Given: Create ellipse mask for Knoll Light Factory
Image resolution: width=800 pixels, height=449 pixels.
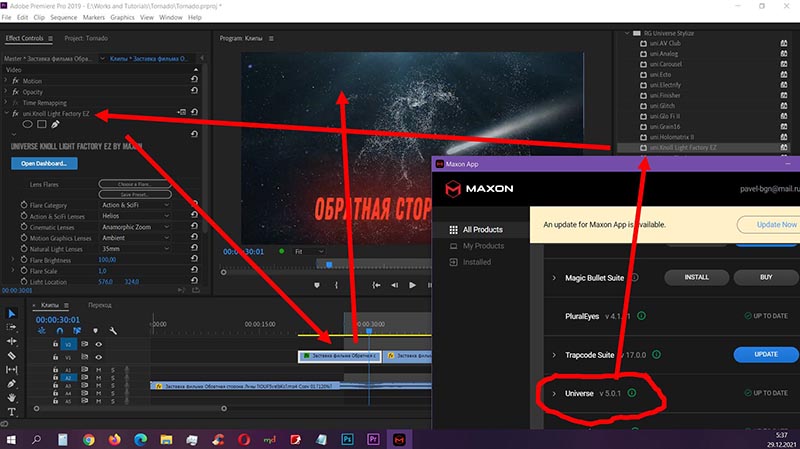Looking at the screenshot, I should 28,124.
